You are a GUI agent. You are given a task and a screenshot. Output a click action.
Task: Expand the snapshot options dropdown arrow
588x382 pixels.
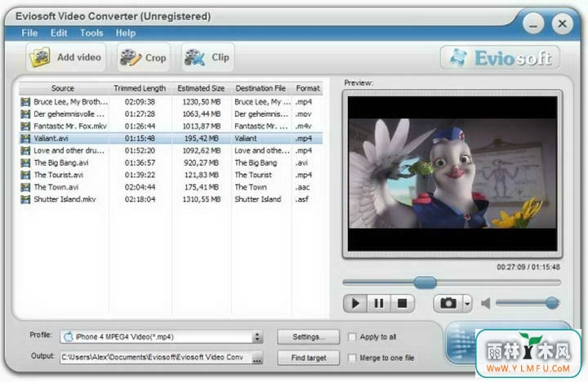point(467,303)
